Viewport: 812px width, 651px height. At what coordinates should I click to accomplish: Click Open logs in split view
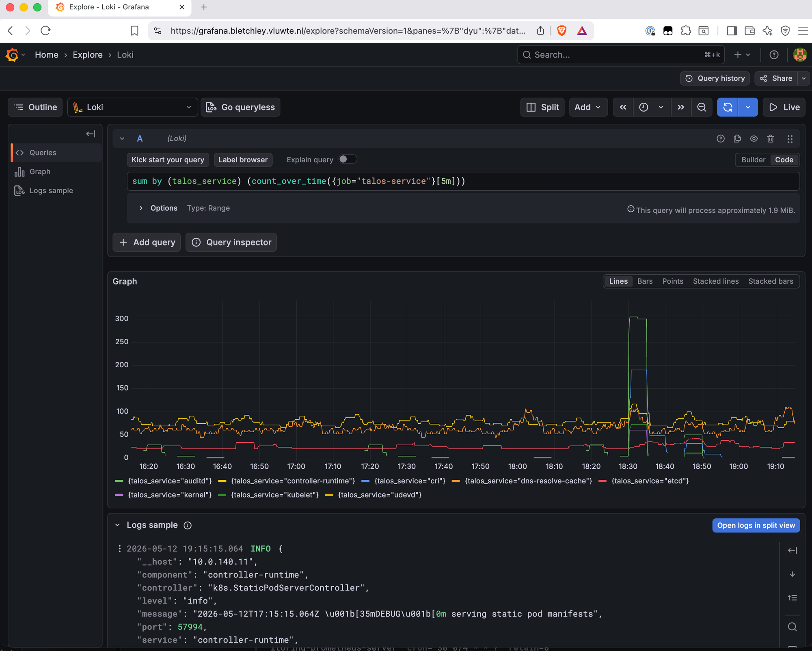tap(756, 526)
